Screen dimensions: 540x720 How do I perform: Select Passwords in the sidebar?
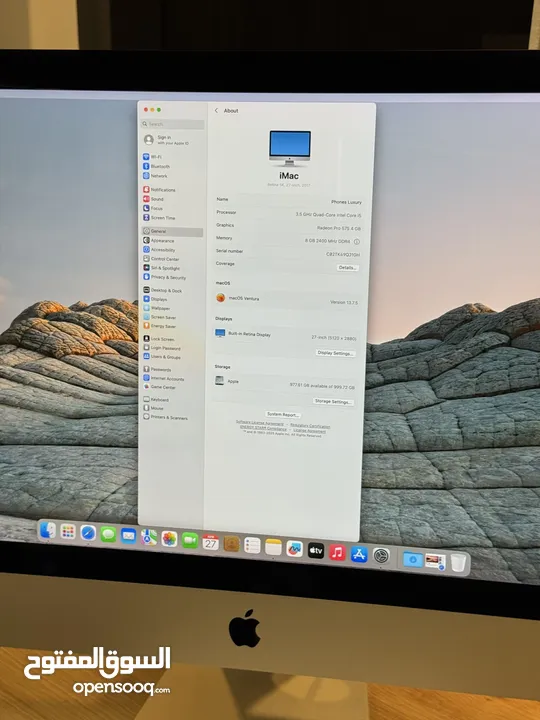(x=157, y=370)
